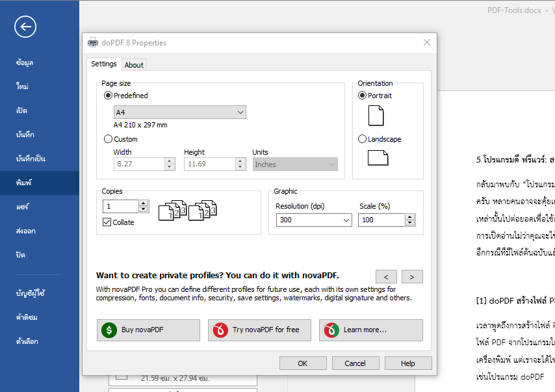Click the collated pages illustration
The image size is (555, 392).
coord(188,211)
